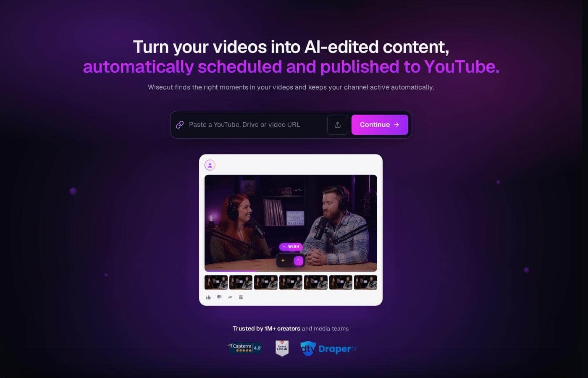Click the "Wisecut finds the right moments" subtitle
This screenshot has height=378, width=588.
pos(291,87)
